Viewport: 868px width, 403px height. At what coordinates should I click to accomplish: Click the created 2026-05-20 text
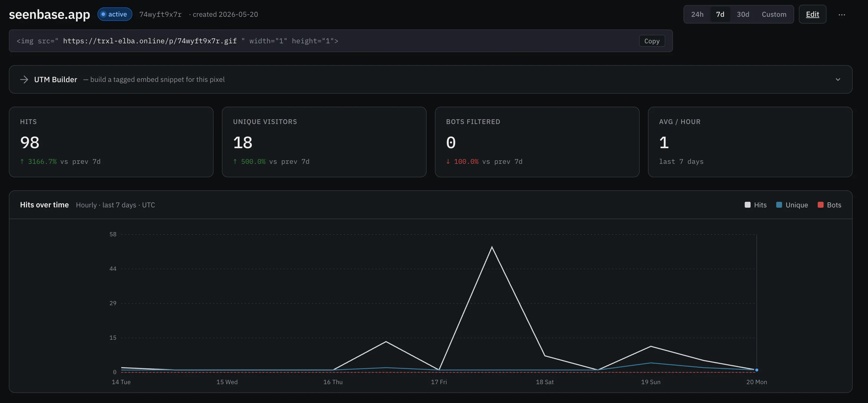225,14
